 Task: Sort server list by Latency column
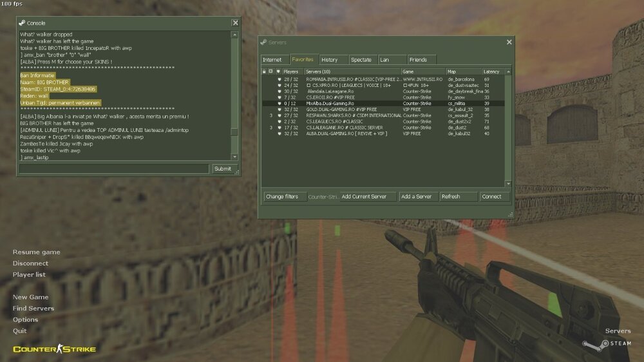(492, 71)
